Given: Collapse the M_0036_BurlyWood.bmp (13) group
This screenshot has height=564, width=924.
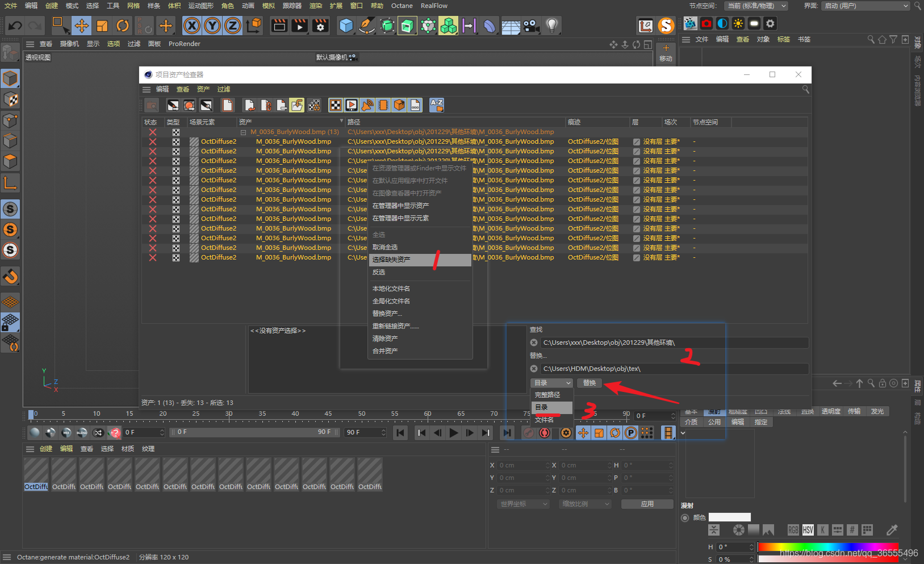Looking at the screenshot, I should pos(243,132).
